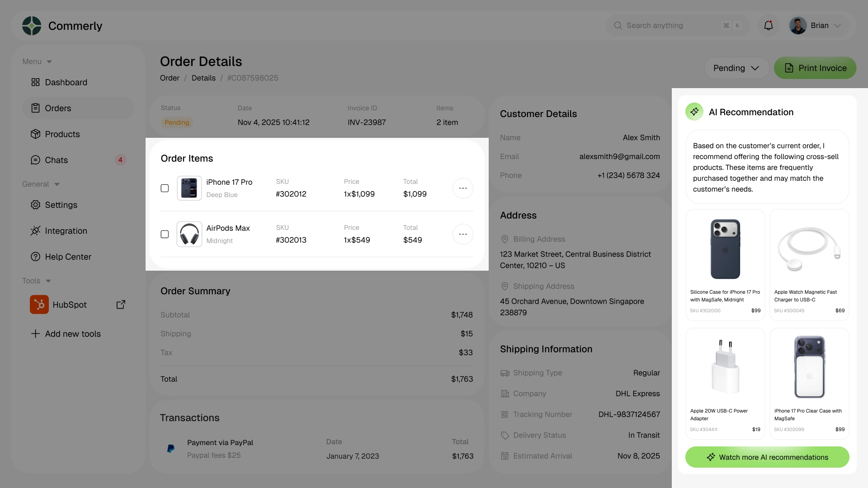Open the Pending status dropdown

pyautogui.click(x=736, y=68)
